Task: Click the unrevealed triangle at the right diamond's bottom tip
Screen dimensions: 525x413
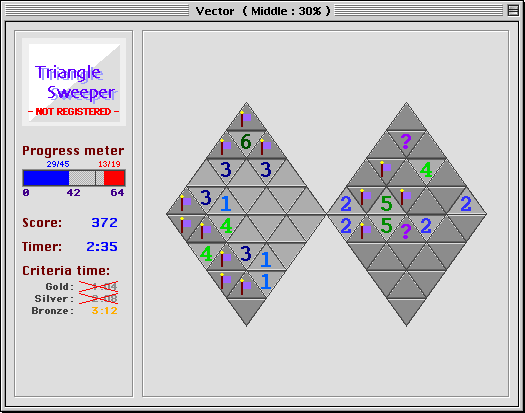Action: click(406, 308)
